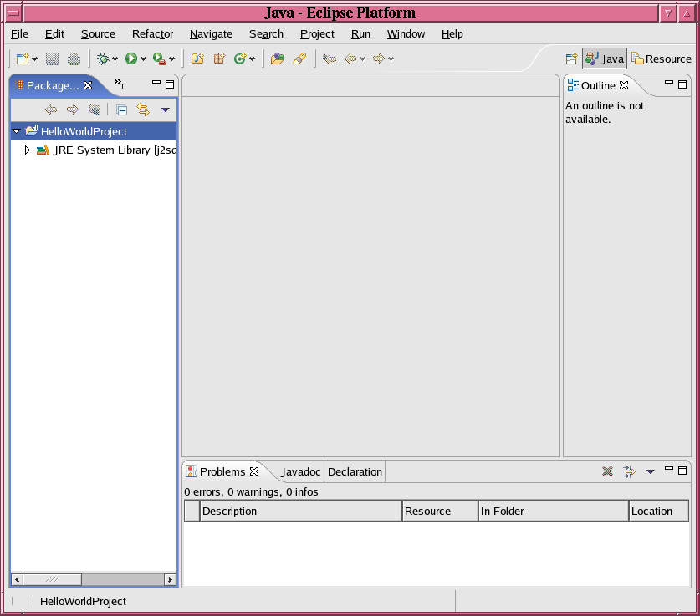
Task: Click the Open Perspective icon
Action: click(572, 59)
